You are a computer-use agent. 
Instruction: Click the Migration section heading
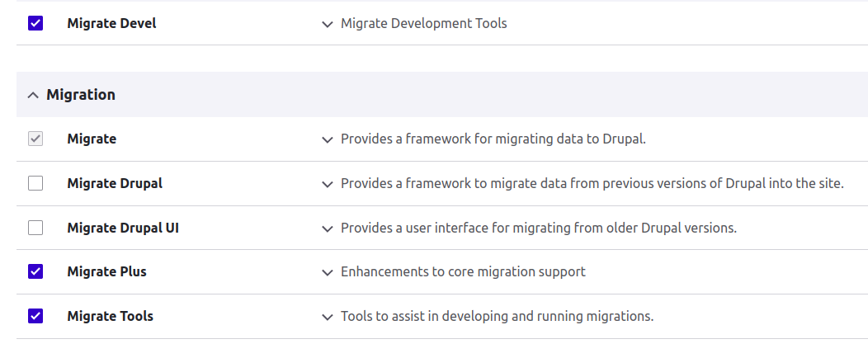(x=81, y=95)
